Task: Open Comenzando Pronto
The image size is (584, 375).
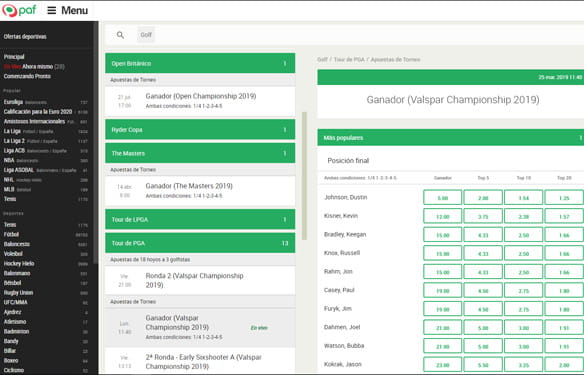Action: pyautogui.click(x=27, y=76)
